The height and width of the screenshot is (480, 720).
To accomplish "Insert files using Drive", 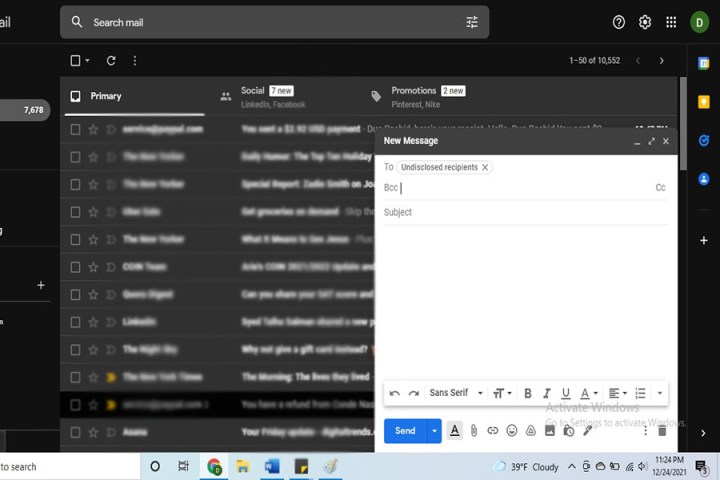I will coord(530,431).
